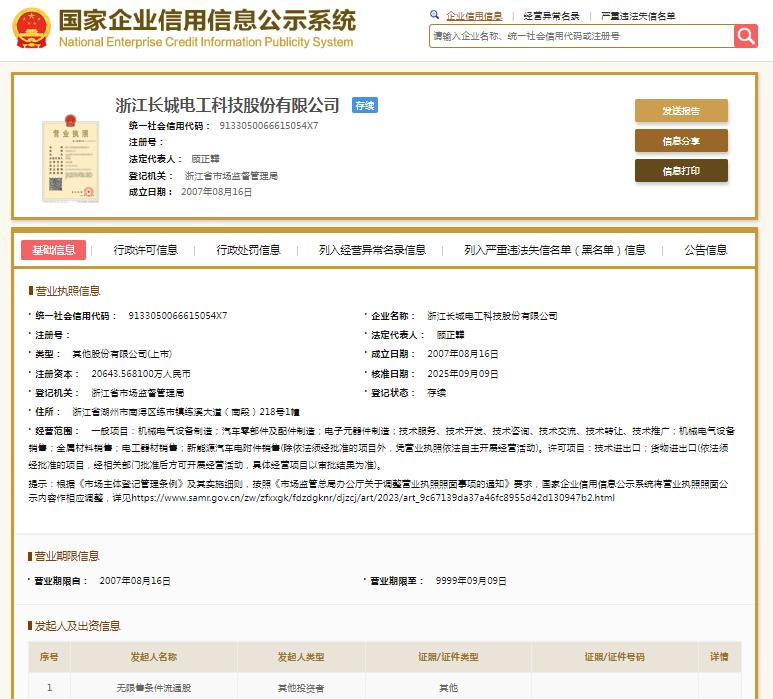Image resolution: width=773 pixels, height=699 pixels.
Task: Click the samr.gov.cn URL in the notice
Action: (x=373, y=498)
